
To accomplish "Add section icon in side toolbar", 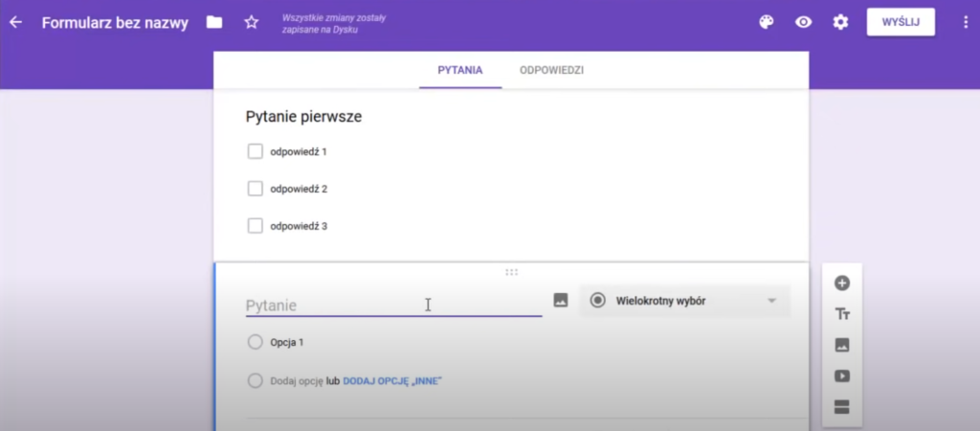I will point(842,407).
